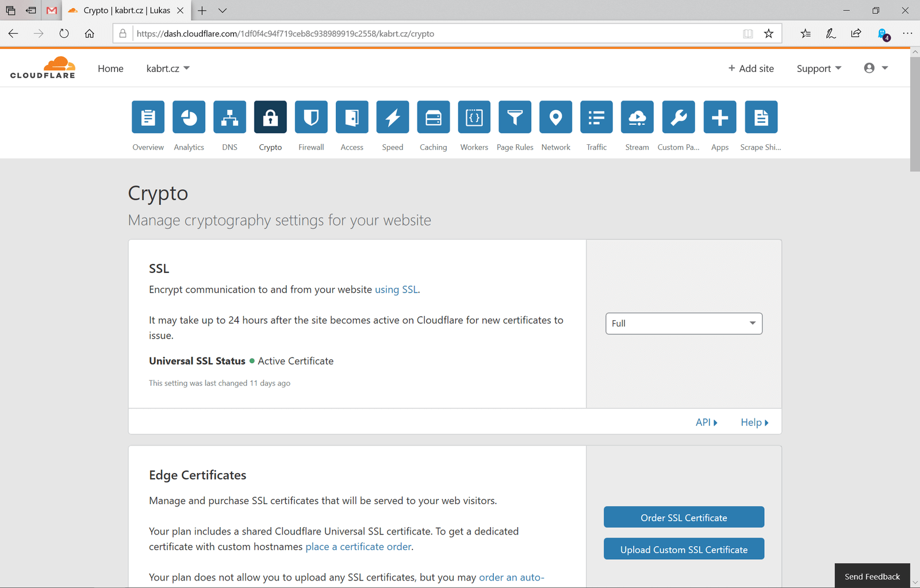Open the favorites hub icon

(x=806, y=33)
